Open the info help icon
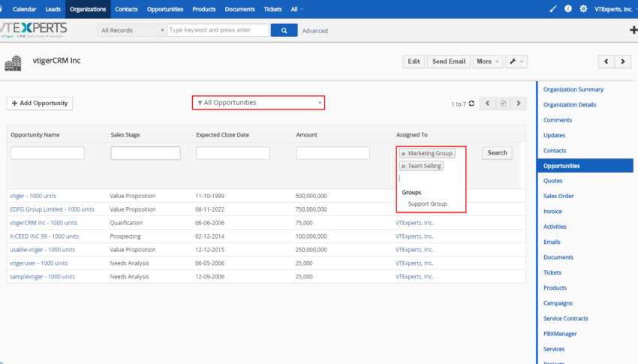This screenshot has height=364, width=638. click(568, 9)
